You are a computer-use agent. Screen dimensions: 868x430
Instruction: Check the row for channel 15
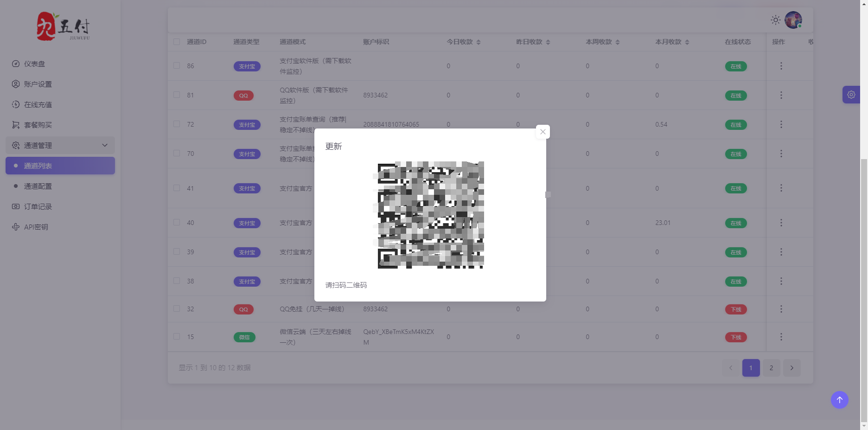(177, 336)
